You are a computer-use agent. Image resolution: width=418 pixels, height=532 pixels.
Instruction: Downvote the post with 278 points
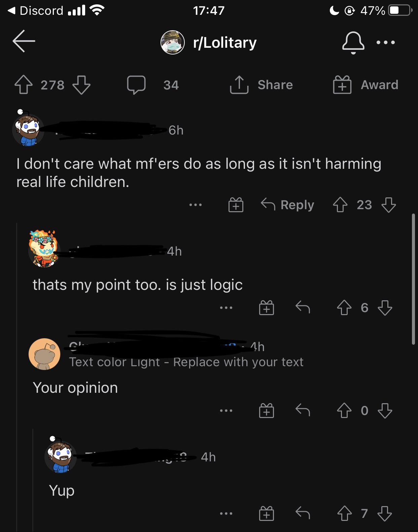(x=81, y=85)
